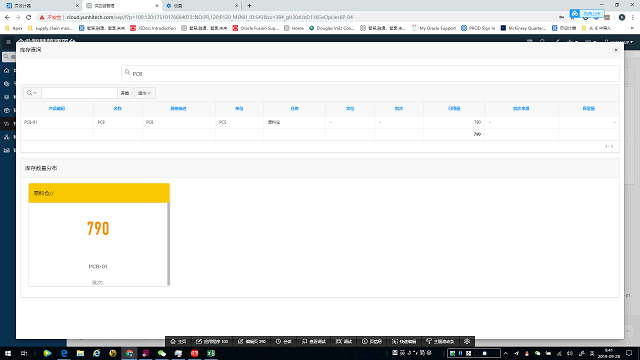The width and height of the screenshot is (640, 360).
Task: Open the Windows notification center icon
Action: [629, 353]
